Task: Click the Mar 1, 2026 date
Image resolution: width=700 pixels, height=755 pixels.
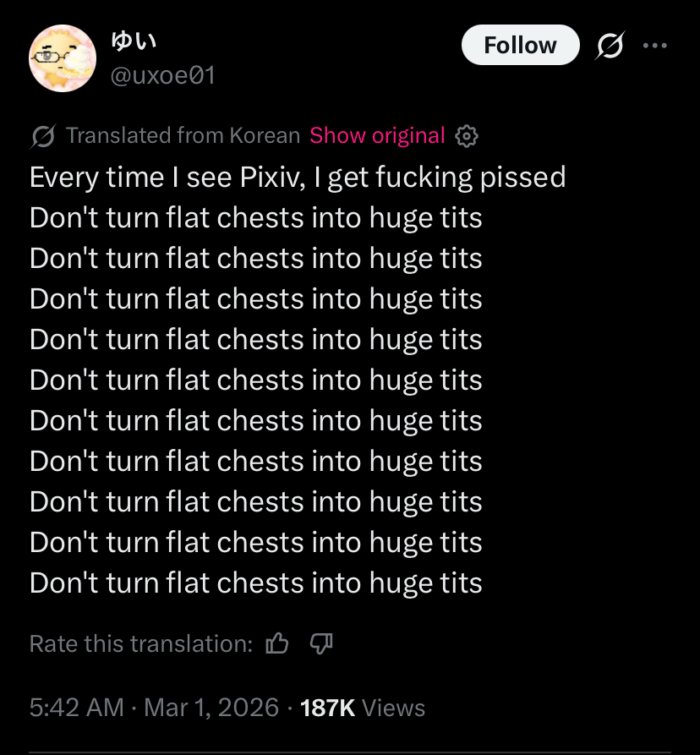Action: tap(211, 708)
